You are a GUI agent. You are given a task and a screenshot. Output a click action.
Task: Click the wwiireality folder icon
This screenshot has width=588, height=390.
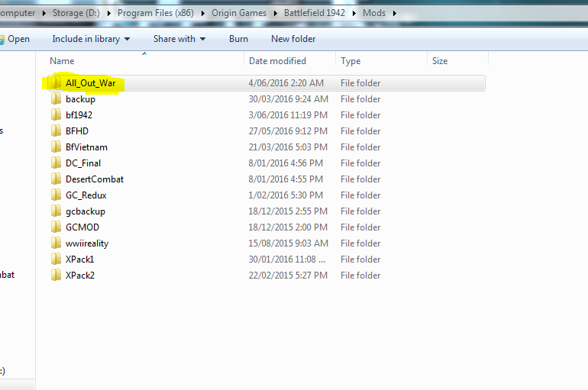tap(56, 243)
